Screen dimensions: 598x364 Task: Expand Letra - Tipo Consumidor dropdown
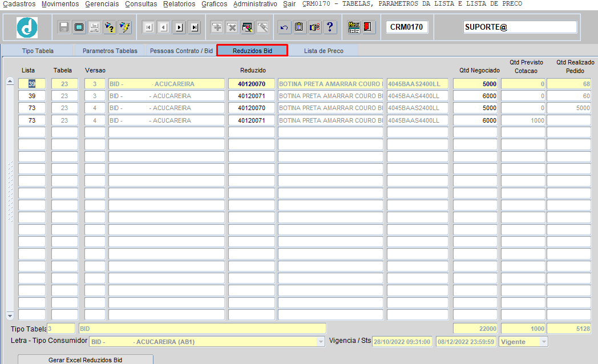321,342
